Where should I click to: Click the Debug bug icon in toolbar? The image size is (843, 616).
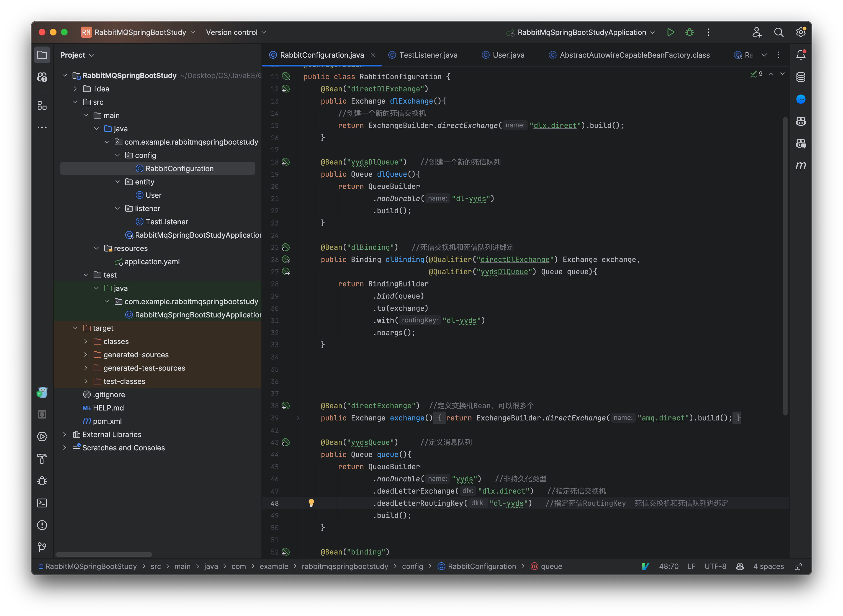pyautogui.click(x=689, y=32)
